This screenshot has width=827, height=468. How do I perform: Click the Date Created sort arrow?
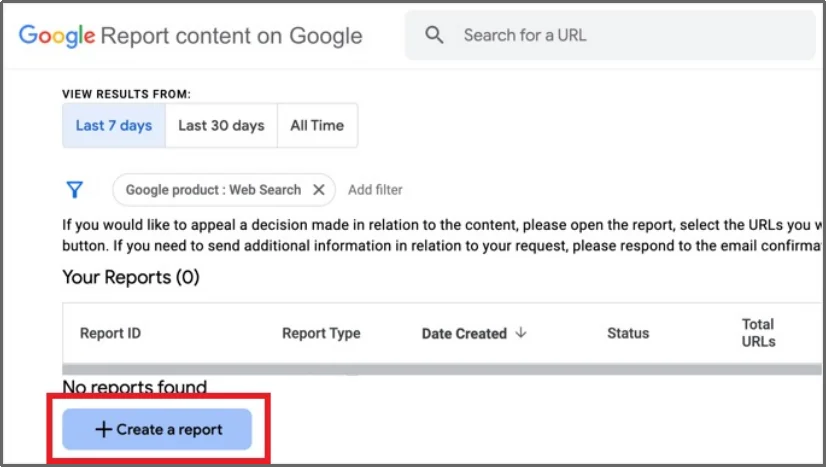point(521,332)
